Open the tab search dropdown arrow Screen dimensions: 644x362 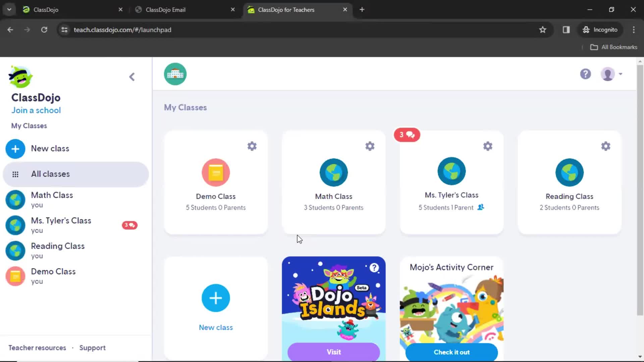9,10
